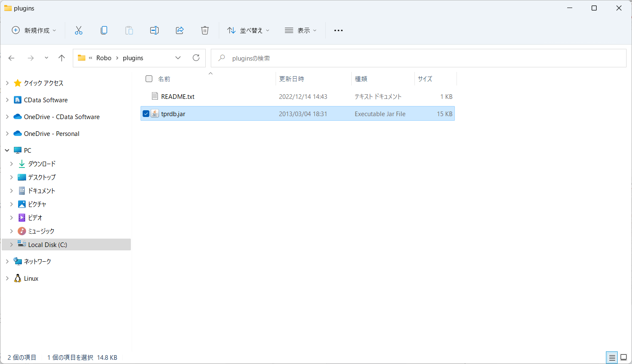
Task: Click the plugins search field
Action: tap(419, 58)
